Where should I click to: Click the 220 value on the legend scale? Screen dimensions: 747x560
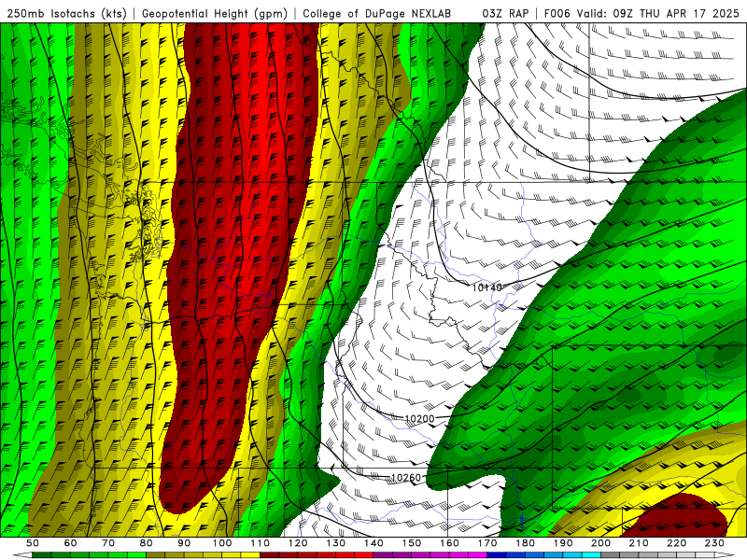[x=676, y=543]
